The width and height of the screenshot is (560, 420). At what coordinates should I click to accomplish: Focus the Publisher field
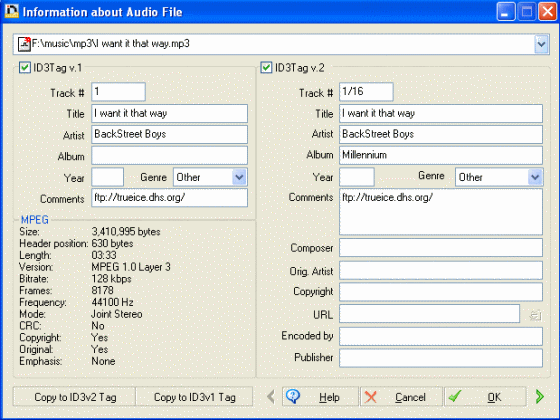(441, 358)
